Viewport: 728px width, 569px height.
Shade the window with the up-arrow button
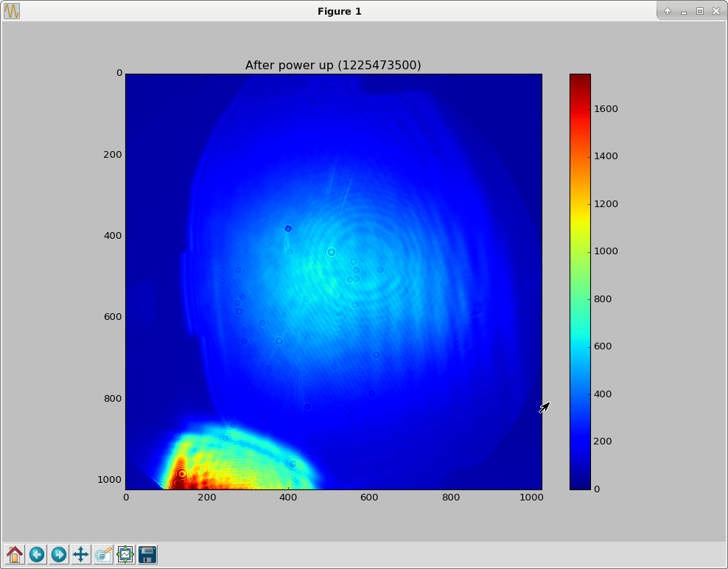tap(667, 11)
